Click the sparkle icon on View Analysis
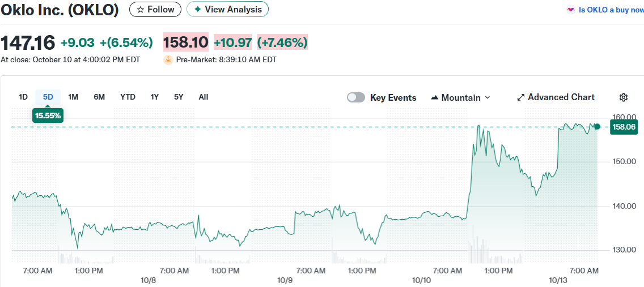The height and width of the screenshot is (287, 644). 197,10
